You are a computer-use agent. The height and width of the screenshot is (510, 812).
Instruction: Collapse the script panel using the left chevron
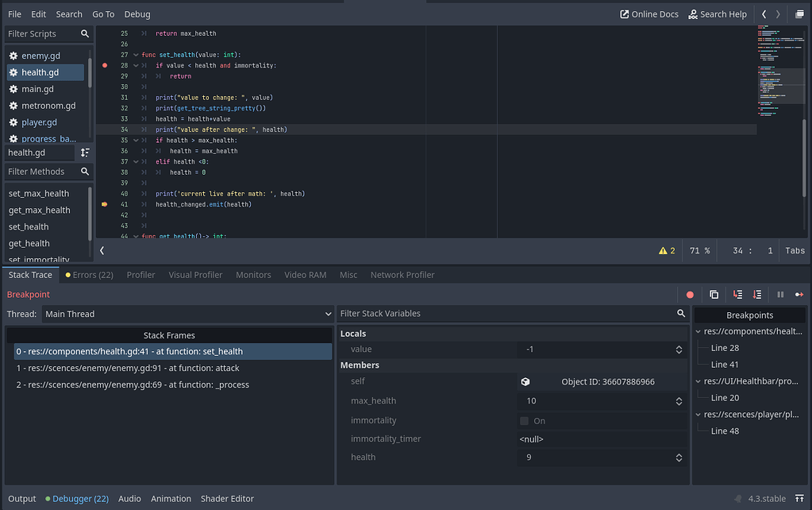(101, 249)
